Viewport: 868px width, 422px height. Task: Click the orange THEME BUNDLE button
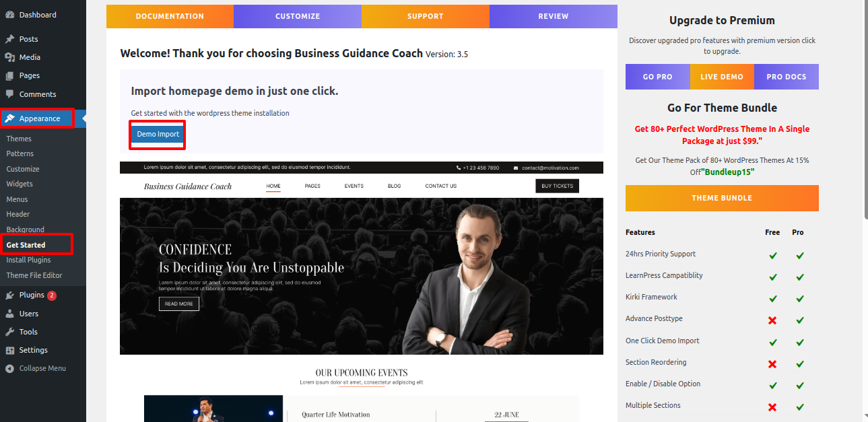[722, 198]
